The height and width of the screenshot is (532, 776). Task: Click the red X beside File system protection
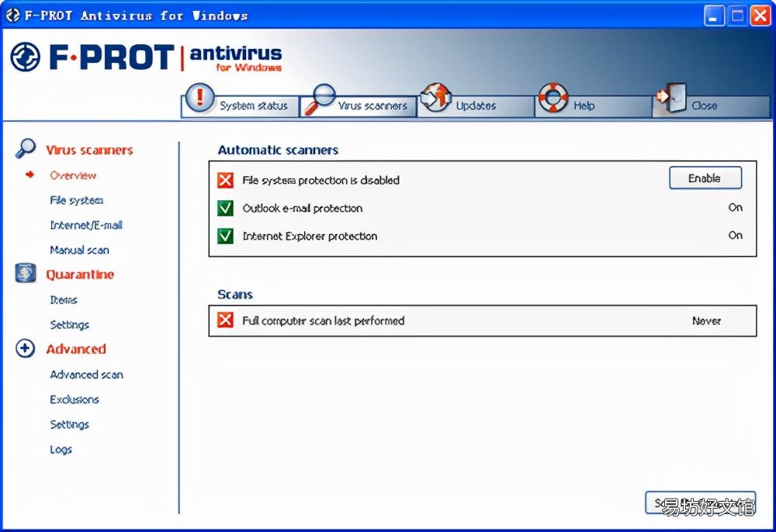click(x=225, y=180)
